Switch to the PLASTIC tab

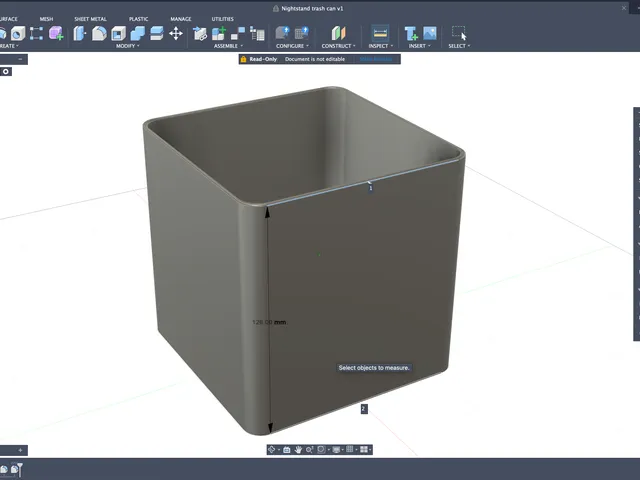tap(138, 19)
